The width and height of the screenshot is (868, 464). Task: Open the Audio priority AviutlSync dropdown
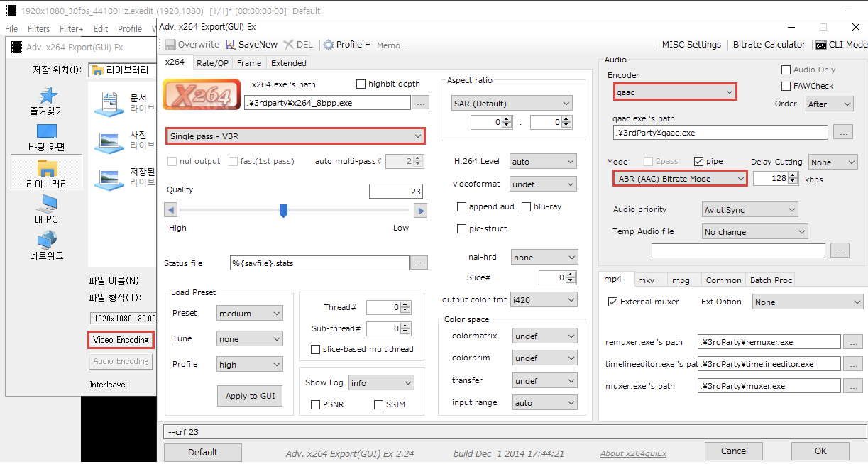(x=749, y=210)
